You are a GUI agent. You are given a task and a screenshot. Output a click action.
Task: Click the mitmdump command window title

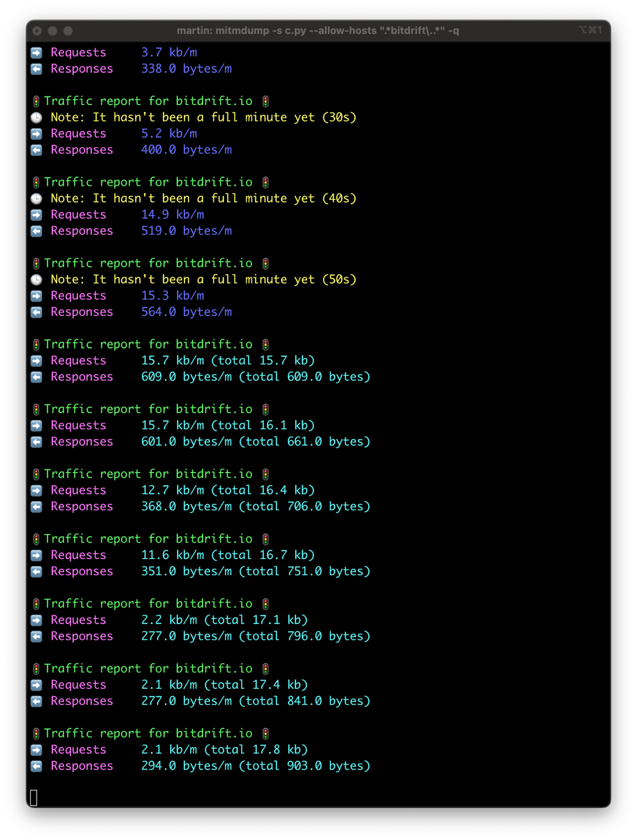(x=318, y=31)
